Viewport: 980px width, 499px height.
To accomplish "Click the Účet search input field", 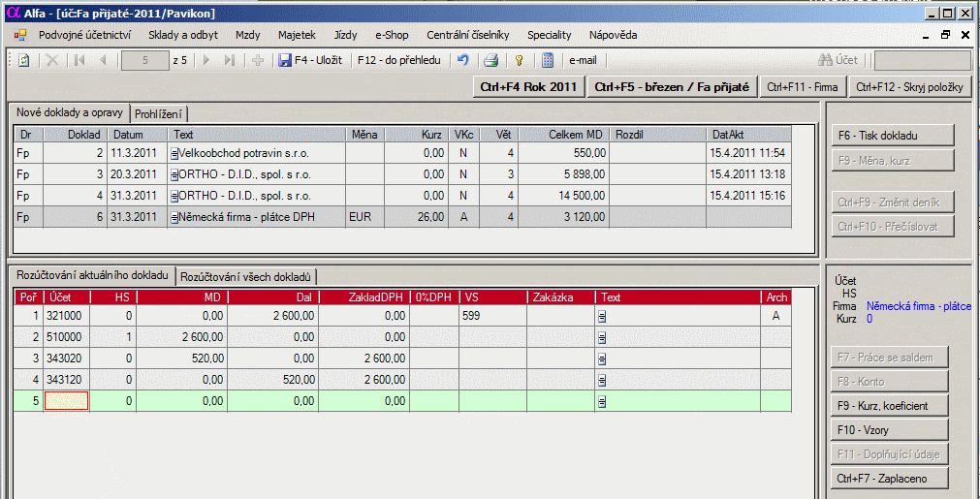I will 923,61.
